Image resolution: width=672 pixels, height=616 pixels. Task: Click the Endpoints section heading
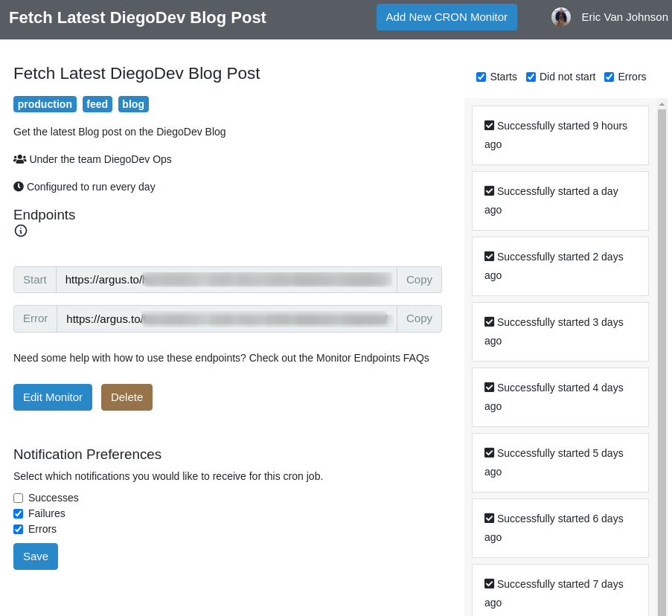click(45, 214)
